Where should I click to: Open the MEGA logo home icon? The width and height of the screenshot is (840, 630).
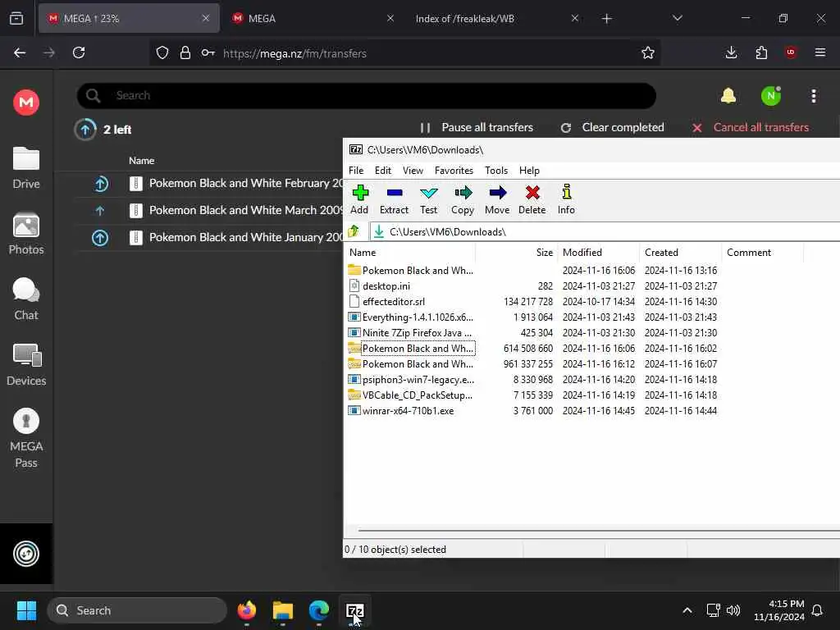[x=26, y=102]
